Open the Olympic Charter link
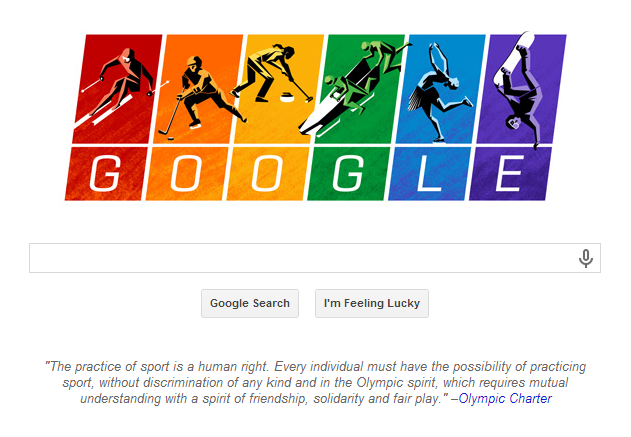Screen dimensions: 631x437 pos(505,398)
